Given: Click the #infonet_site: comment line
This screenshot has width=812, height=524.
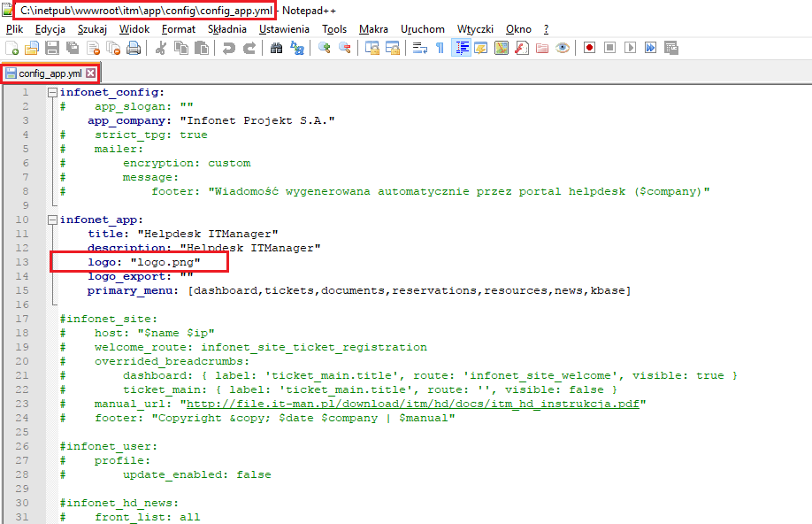Looking at the screenshot, I should point(108,319).
